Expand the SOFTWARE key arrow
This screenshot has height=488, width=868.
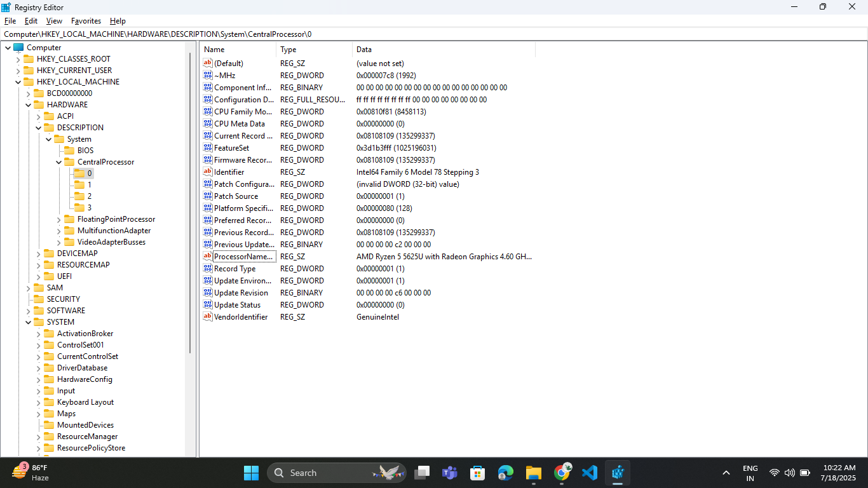(28, 310)
